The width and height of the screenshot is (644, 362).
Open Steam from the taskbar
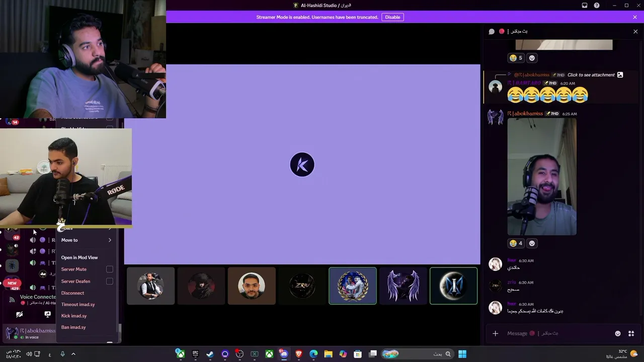[x=210, y=354]
